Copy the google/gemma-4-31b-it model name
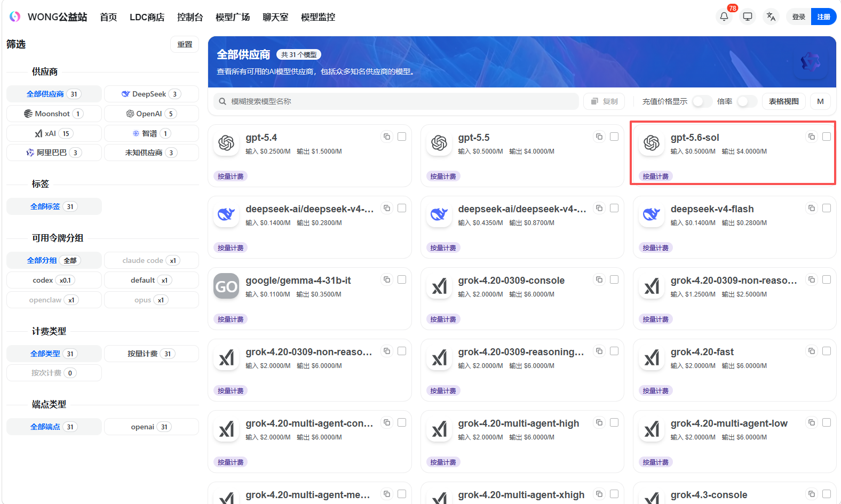Screen dimensions: 841x504 tap(387, 279)
